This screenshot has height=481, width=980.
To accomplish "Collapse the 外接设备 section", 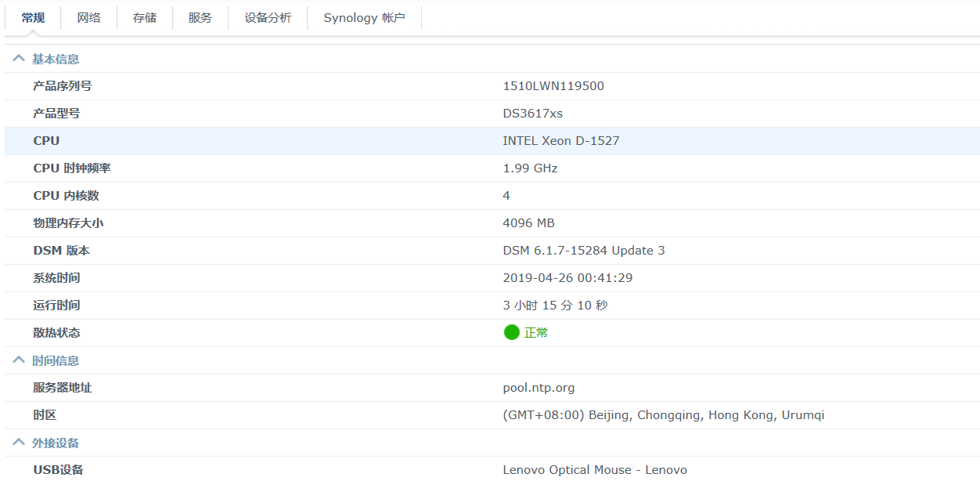I will pos(18,442).
